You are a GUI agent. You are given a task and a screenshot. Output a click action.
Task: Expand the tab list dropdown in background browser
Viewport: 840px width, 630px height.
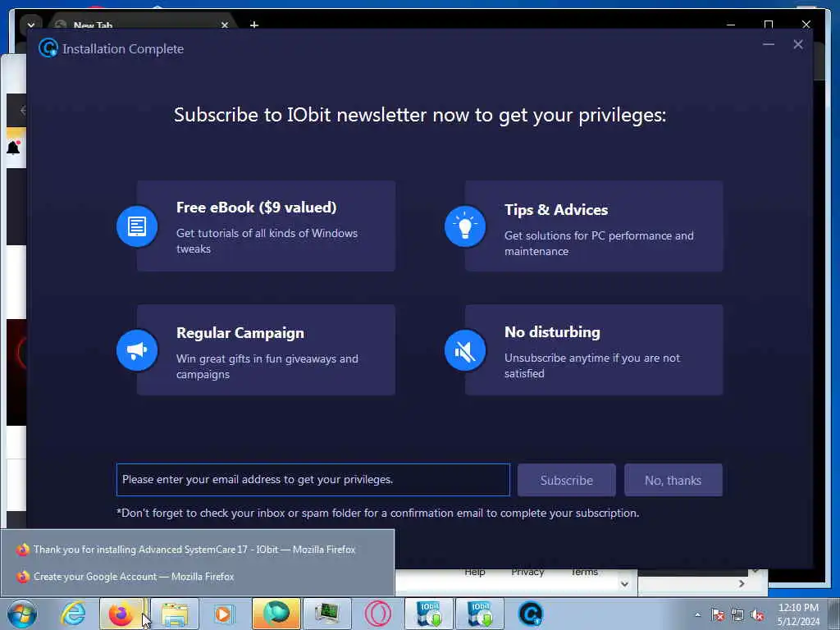(x=30, y=25)
